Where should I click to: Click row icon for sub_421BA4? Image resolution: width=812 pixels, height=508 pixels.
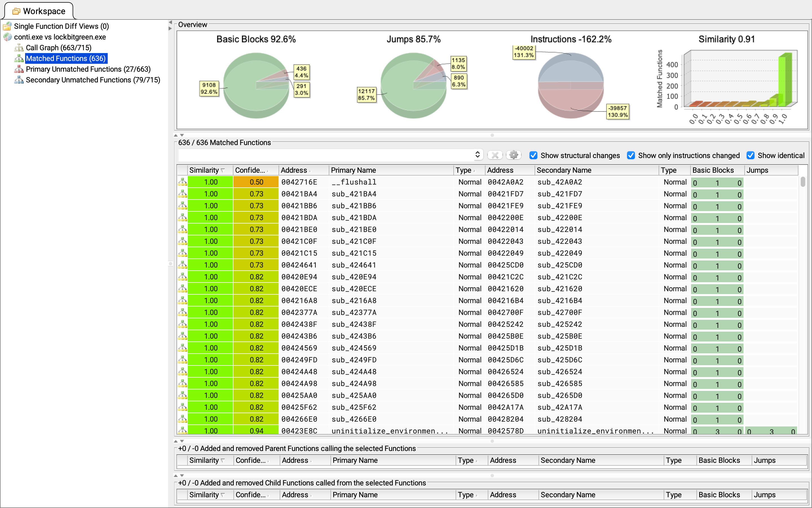point(182,194)
